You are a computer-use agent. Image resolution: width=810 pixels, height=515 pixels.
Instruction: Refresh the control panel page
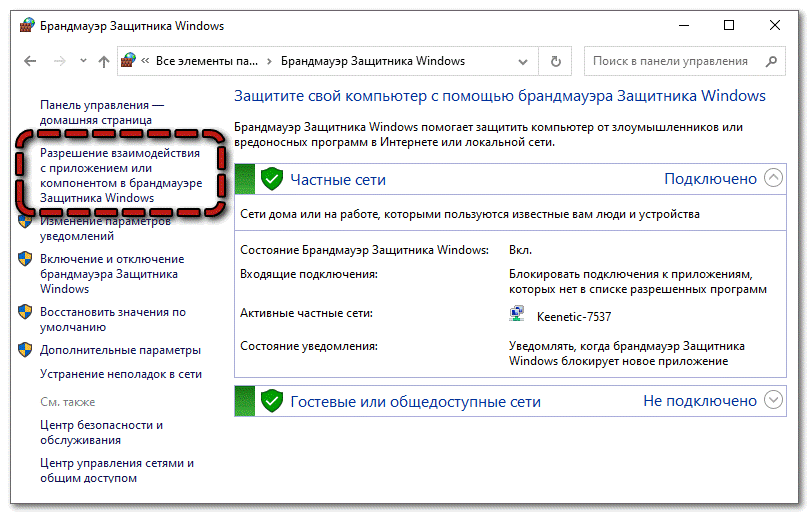(x=555, y=61)
